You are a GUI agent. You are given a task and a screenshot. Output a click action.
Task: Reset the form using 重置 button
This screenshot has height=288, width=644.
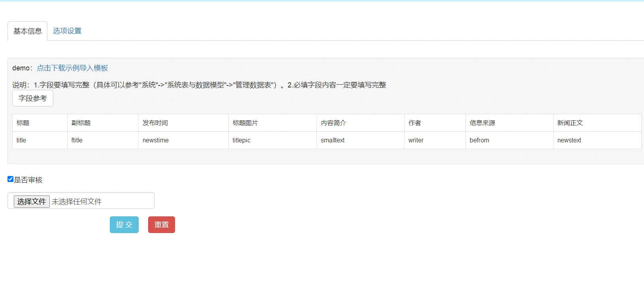point(161,225)
